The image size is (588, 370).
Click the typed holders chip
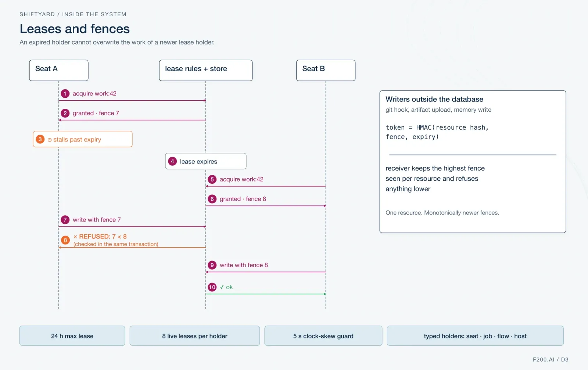(475, 336)
